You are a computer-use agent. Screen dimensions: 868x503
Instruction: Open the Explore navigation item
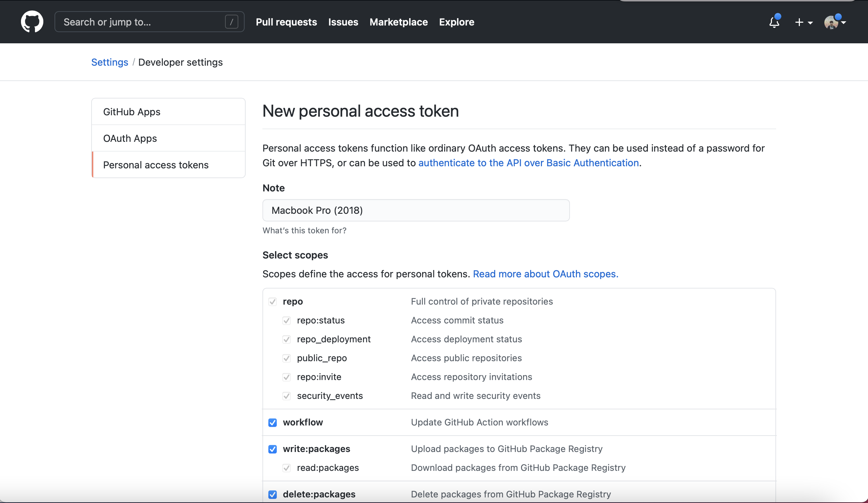(456, 22)
